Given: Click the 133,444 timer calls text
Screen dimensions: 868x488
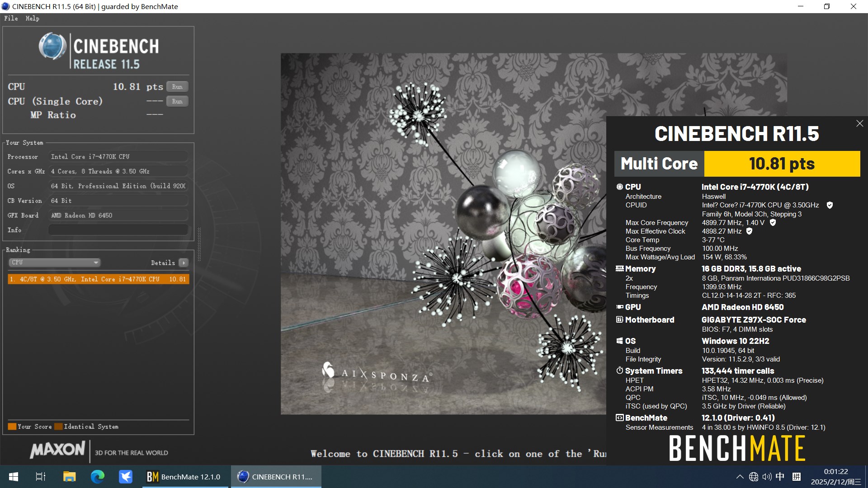Looking at the screenshot, I should pyautogui.click(x=738, y=371).
